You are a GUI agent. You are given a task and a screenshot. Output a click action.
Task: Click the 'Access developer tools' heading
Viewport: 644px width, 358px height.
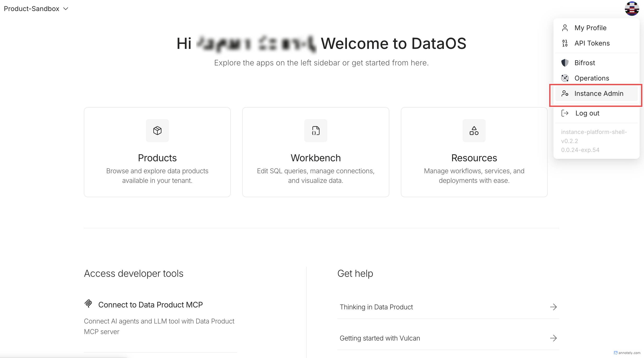(133, 273)
